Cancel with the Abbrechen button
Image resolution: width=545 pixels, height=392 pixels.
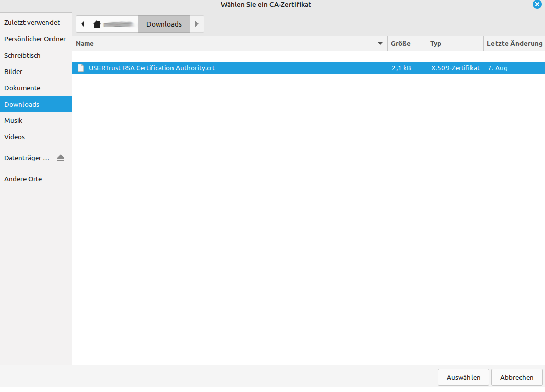coord(516,377)
